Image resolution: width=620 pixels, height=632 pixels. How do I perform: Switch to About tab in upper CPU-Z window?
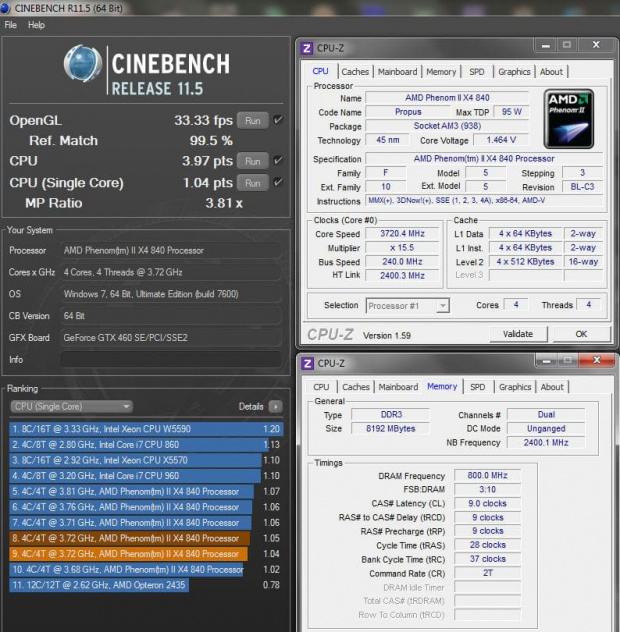coord(551,72)
